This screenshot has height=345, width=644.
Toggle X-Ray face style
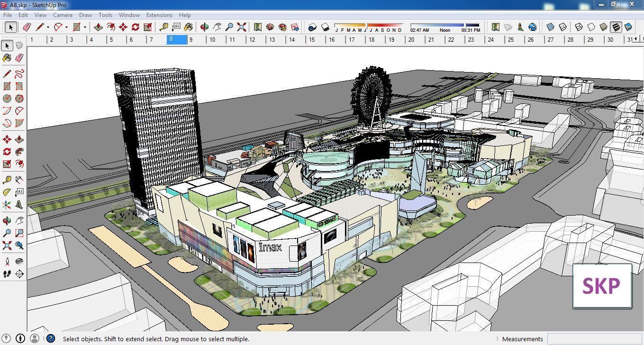550,27
